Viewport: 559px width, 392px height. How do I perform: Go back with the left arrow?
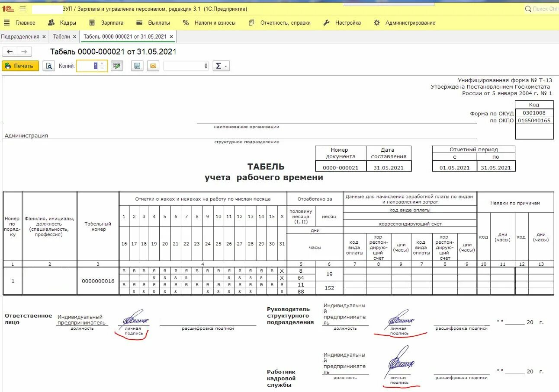coord(10,52)
